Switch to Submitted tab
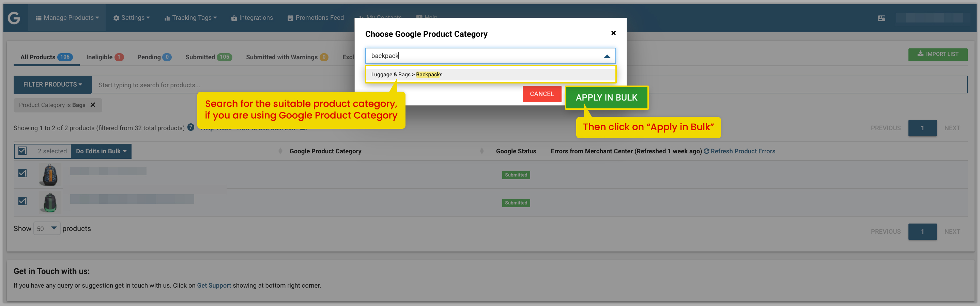 click(209, 57)
